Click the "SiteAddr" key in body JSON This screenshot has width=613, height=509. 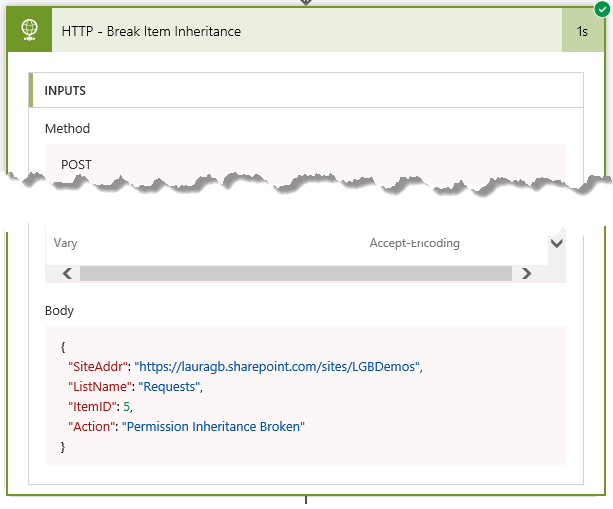click(x=99, y=367)
